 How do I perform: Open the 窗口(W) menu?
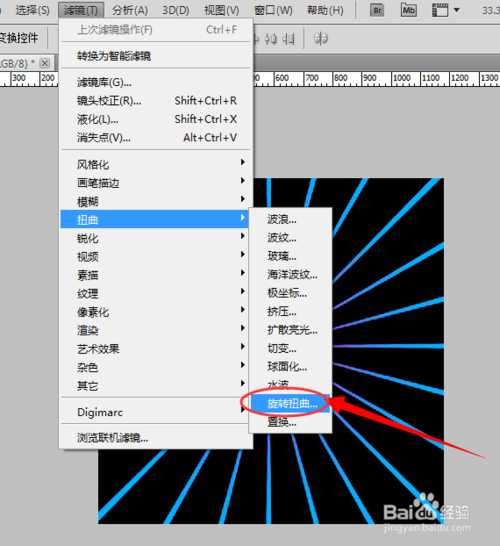coord(274,10)
